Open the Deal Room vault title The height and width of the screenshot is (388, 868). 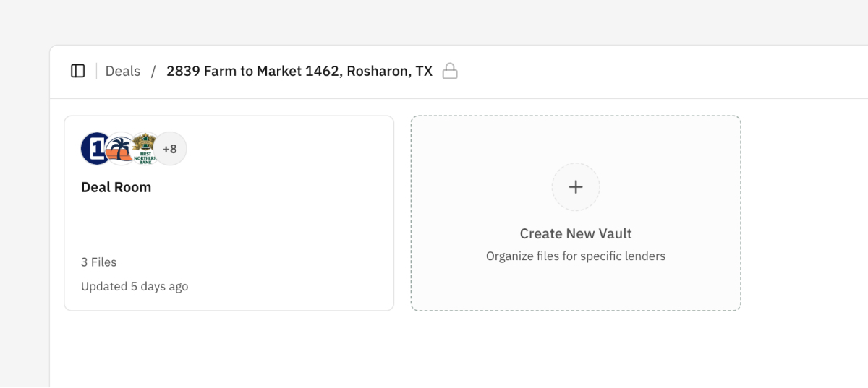(116, 187)
